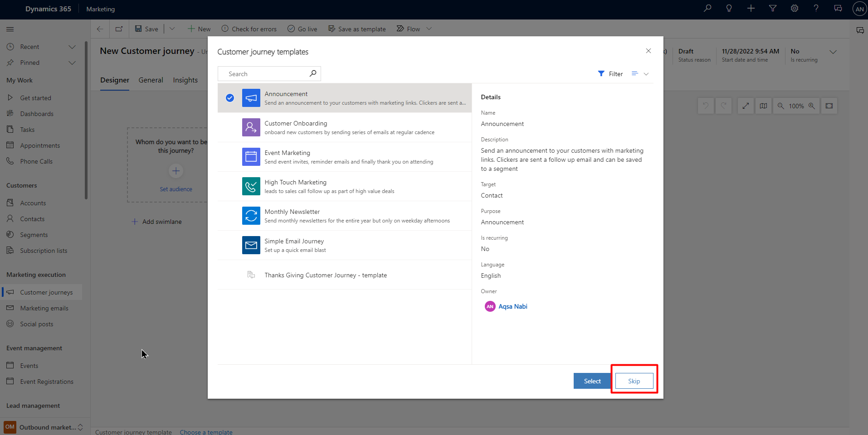
Task: Deselect the Announcement template checkmark
Action: pos(230,98)
